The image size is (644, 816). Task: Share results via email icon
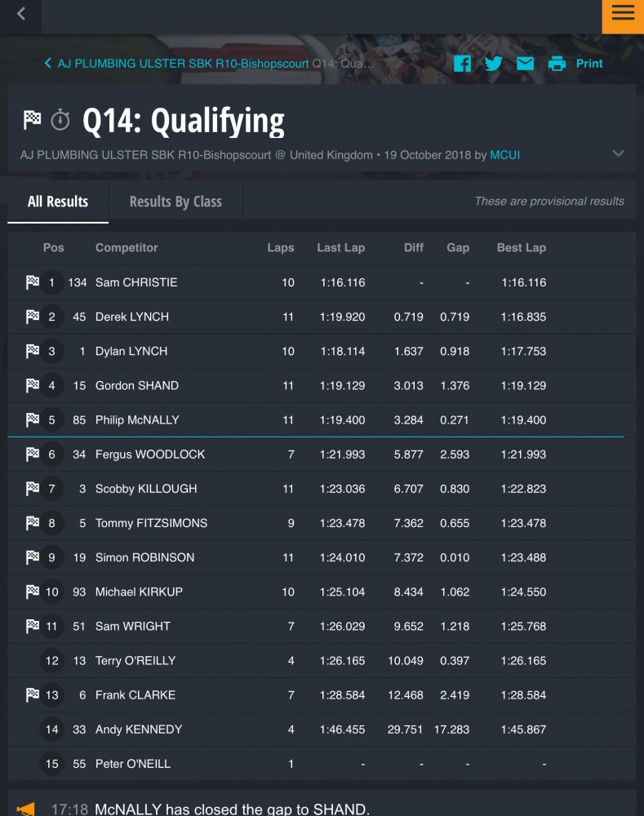tap(526, 64)
